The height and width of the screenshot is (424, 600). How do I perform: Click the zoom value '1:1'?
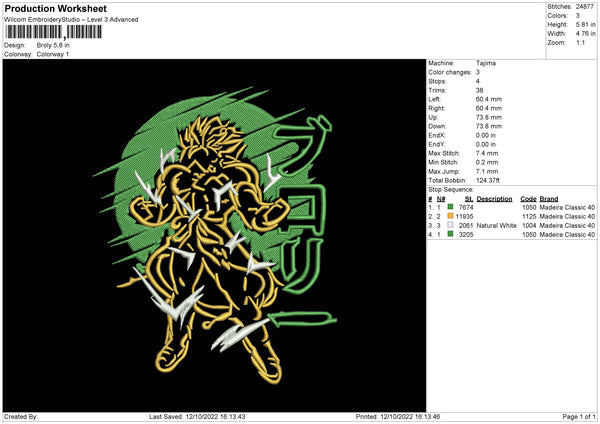point(580,42)
